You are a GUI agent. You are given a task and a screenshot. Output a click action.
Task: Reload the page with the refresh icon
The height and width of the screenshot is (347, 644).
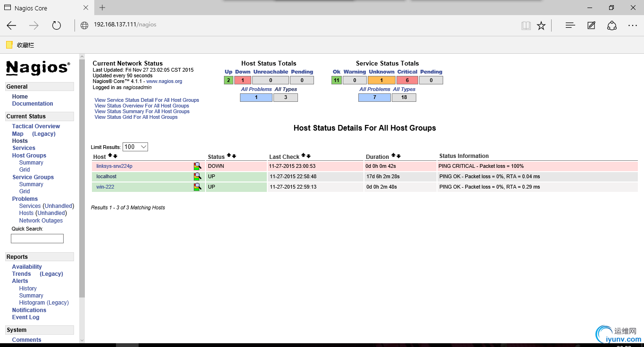tap(57, 25)
